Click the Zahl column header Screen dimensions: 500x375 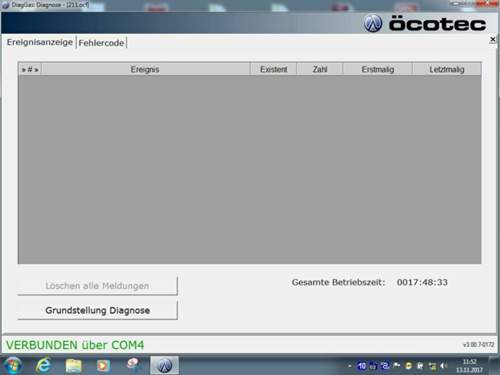(320, 69)
